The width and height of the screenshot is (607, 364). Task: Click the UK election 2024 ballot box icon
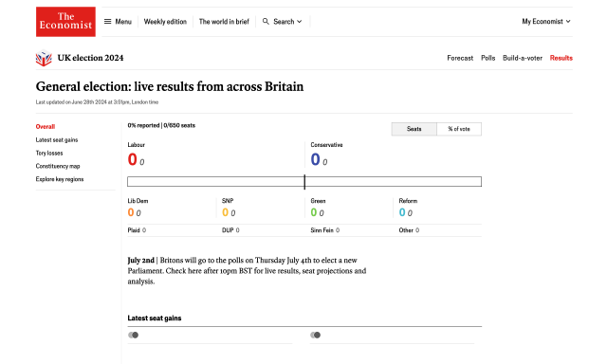pyautogui.click(x=44, y=58)
